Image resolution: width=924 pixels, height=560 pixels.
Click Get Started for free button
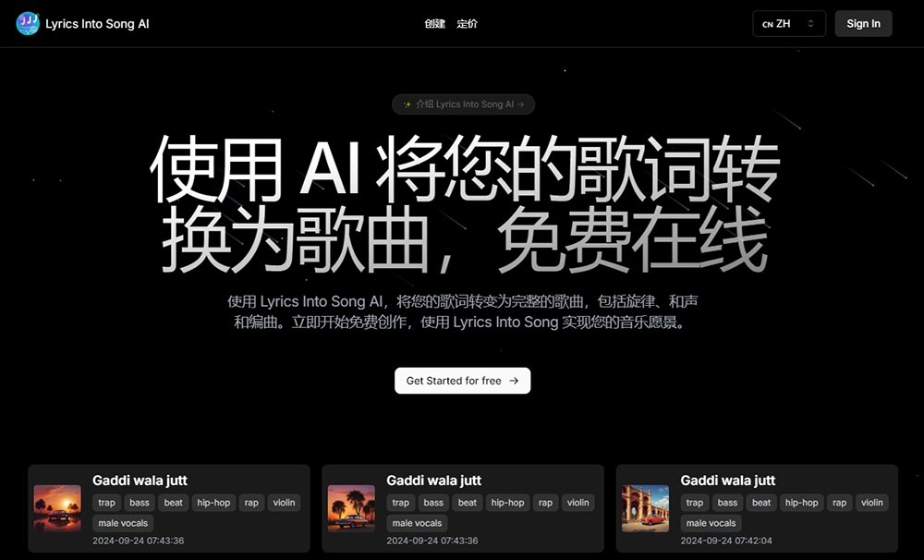tap(463, 381)
